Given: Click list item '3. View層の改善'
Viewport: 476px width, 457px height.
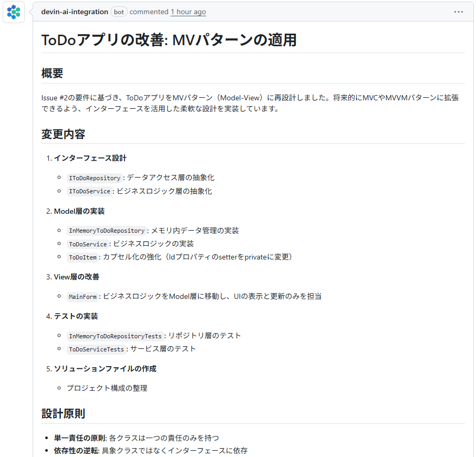Looking at the screenshot, I should (73, 277).
